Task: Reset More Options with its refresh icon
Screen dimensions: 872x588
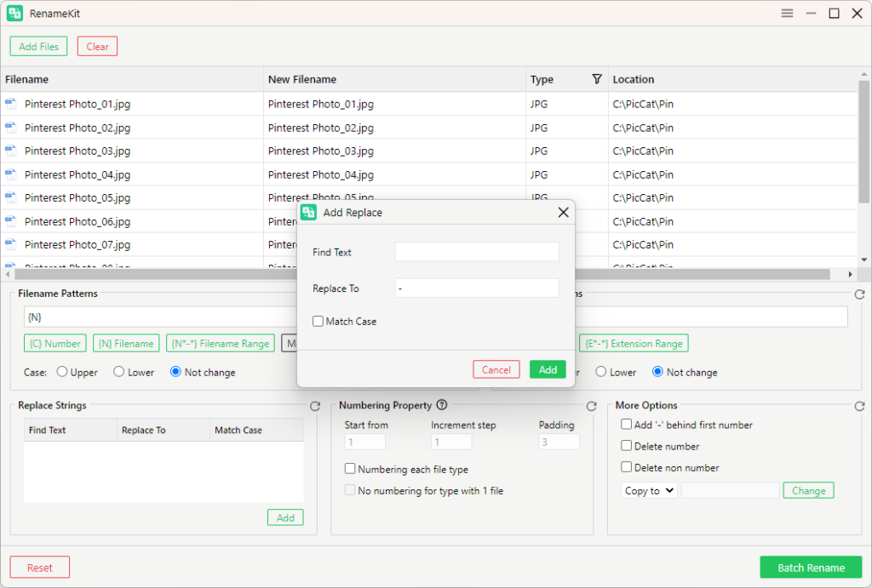Action: coord(859,406)
